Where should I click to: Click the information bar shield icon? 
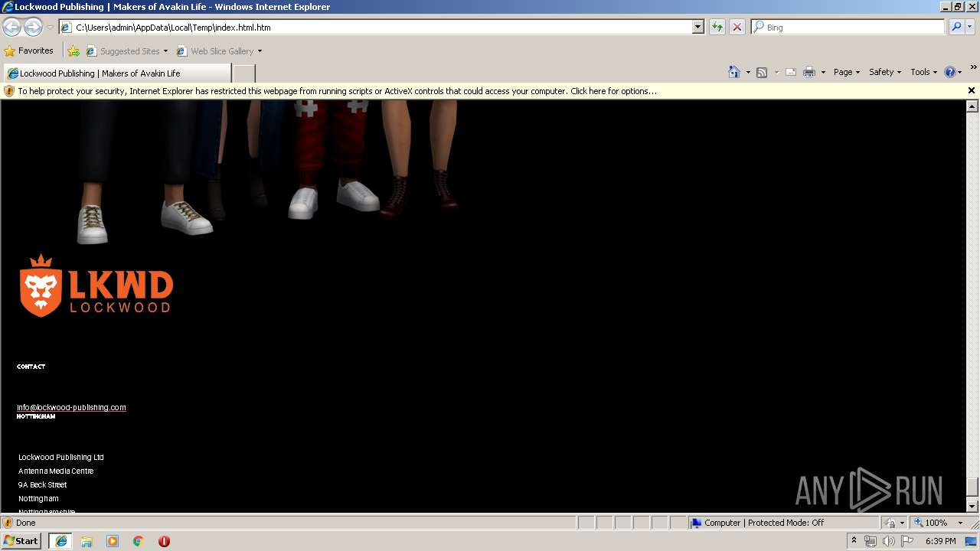pos(9,91)
